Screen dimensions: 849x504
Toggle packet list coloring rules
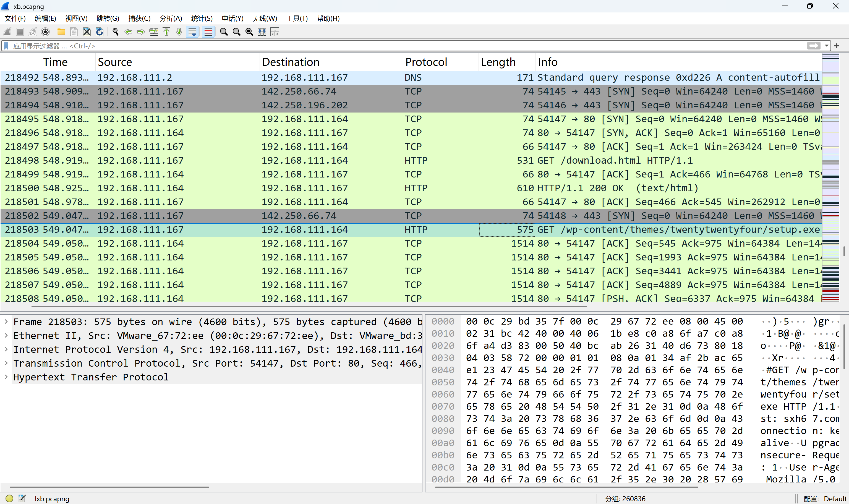click(208, 32)
